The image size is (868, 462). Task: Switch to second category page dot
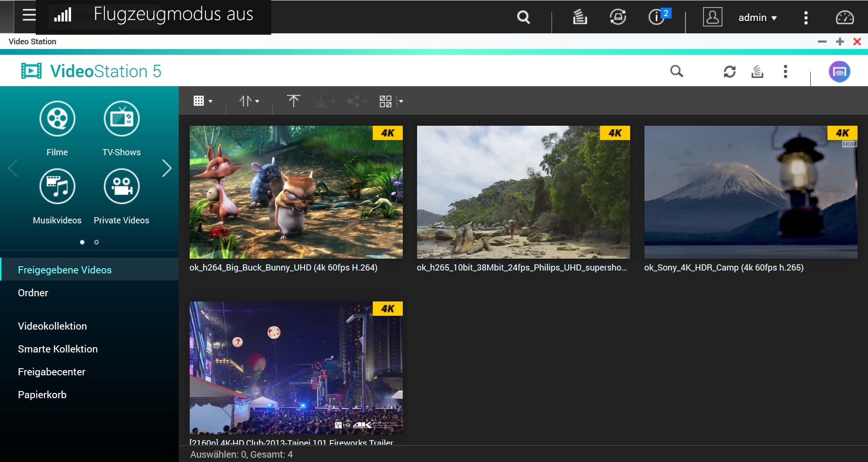pyautogui.click(x=96, y=242)
